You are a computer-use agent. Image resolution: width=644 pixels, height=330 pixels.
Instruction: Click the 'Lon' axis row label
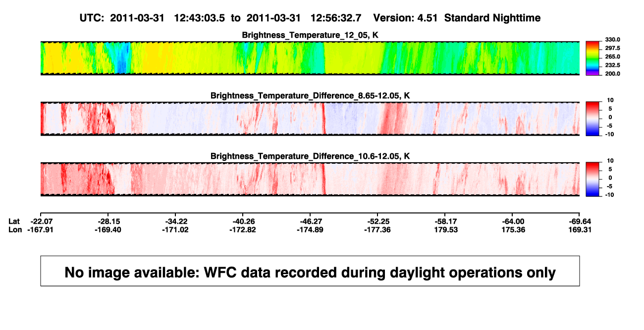coord(15,230)
